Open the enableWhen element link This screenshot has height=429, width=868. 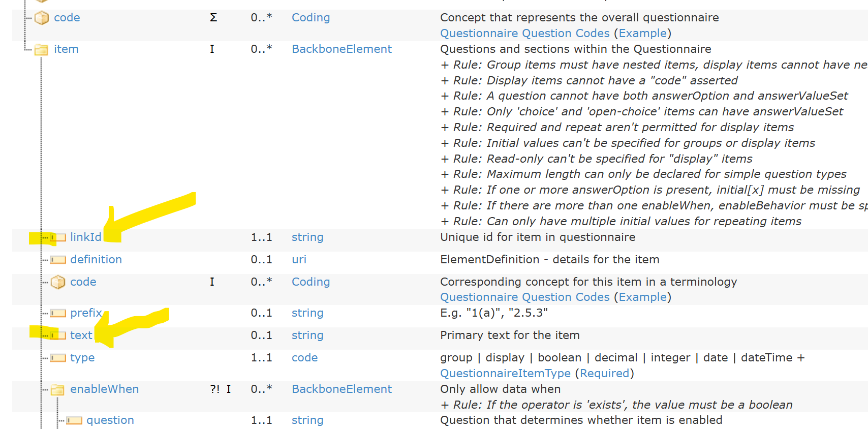[104, 389]
